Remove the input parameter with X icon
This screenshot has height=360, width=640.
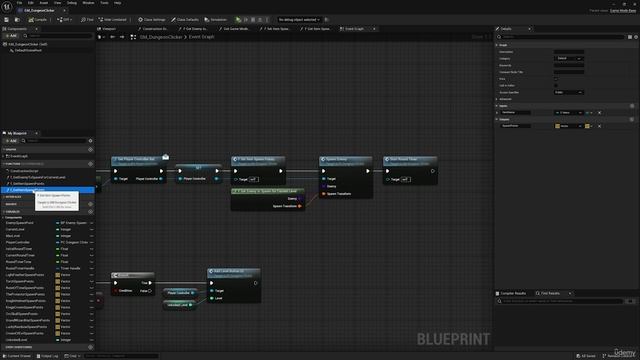tap(600, 113)
